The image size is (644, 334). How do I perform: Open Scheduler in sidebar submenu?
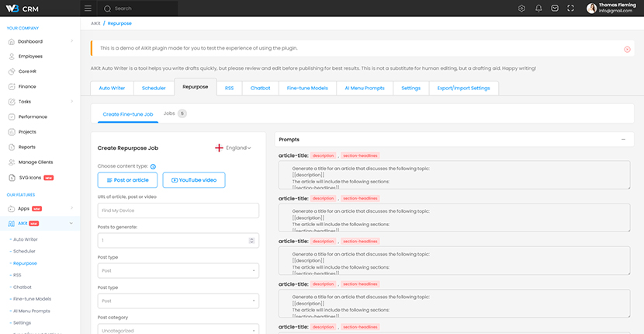(x=24, y=252)
